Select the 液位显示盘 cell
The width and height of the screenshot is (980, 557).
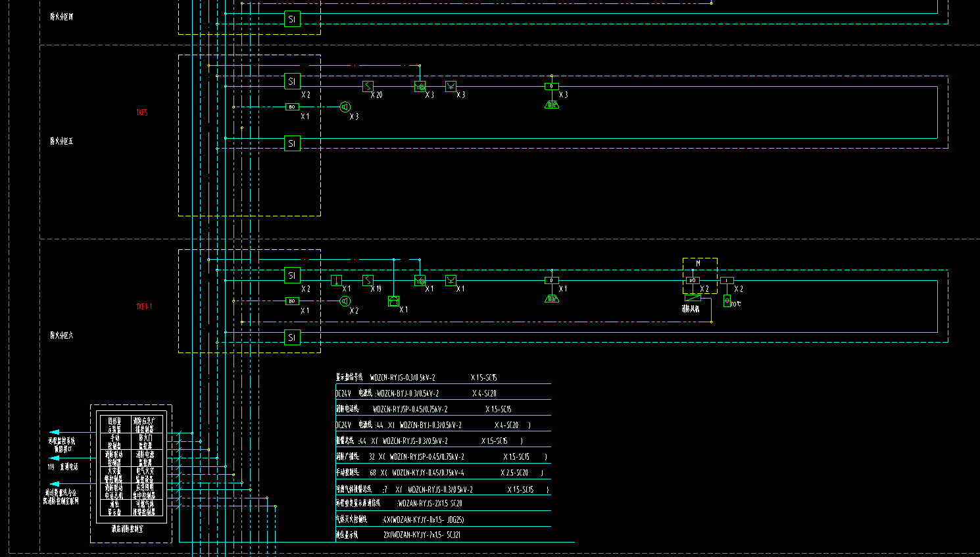pos(114,508)
